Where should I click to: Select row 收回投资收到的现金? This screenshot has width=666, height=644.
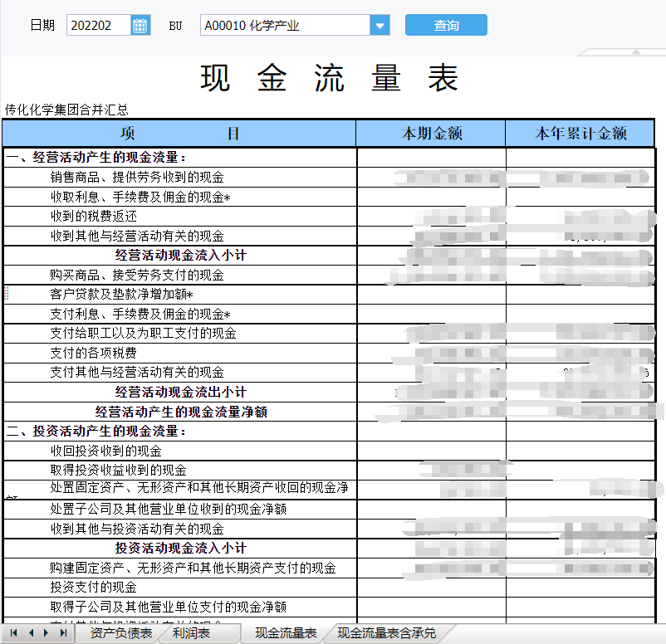pyautogui.click(x=329, y=451)
